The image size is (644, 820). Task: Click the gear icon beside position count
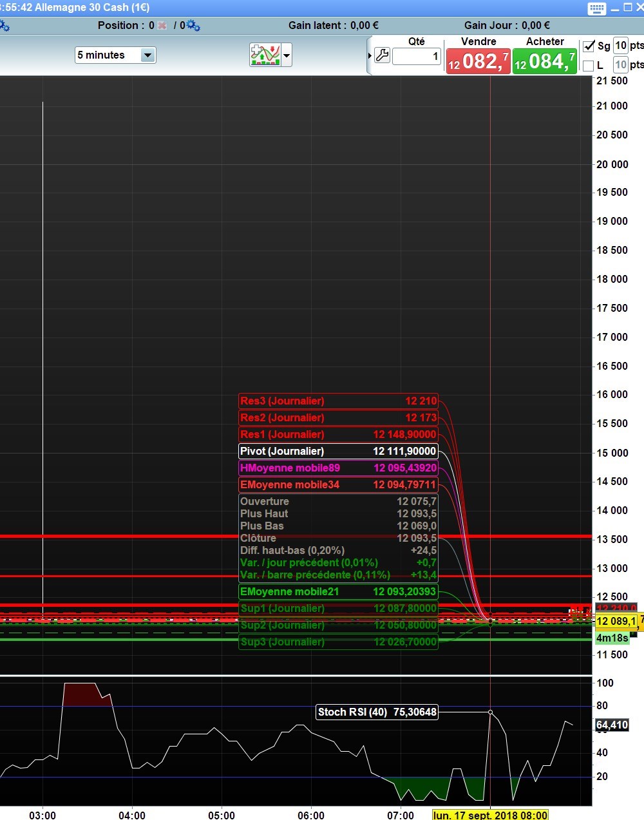(x=193, y=26)
